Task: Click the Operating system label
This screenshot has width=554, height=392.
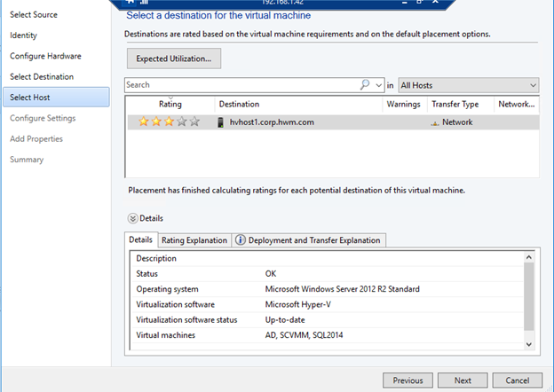Action: [168, 289]
